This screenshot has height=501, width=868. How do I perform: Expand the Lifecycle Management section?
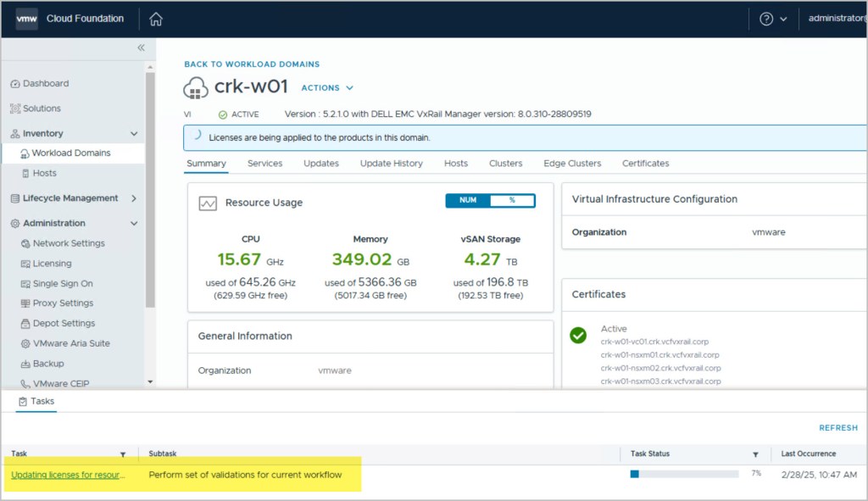pyautogui.click(x=133, y=198)
